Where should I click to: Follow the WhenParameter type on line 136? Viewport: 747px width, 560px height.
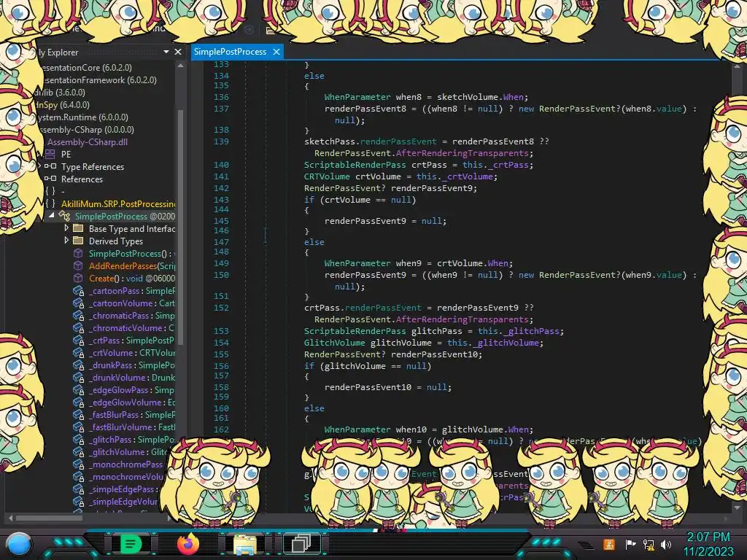[357, 97]
